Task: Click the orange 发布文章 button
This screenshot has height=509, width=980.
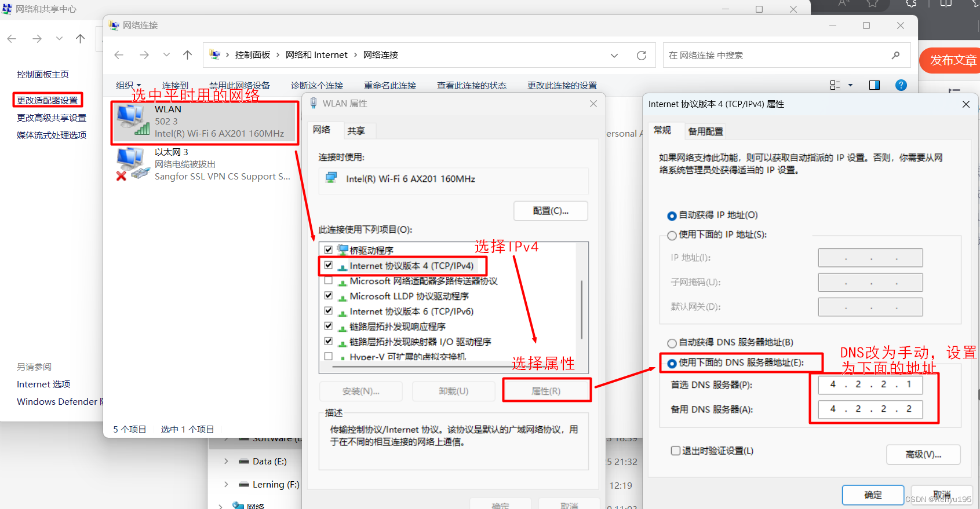Action: coord(951,60)
